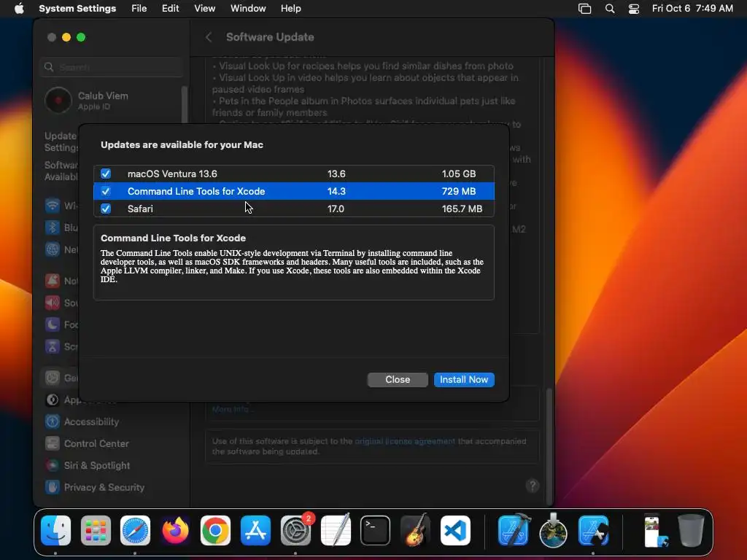Select the 165.7 MB size value

click(x=462, y=209)
